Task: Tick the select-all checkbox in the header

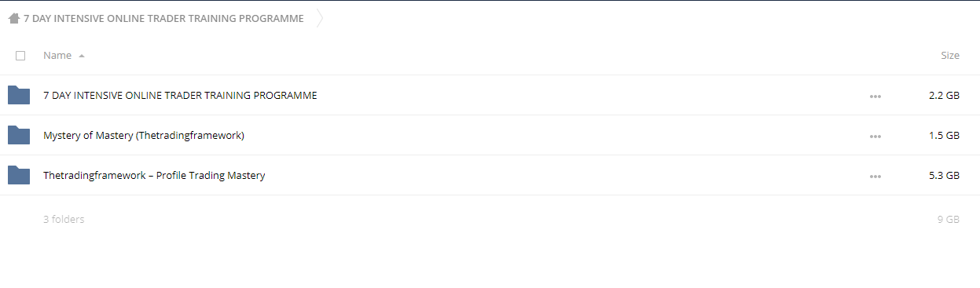Action: click(20, 56)
